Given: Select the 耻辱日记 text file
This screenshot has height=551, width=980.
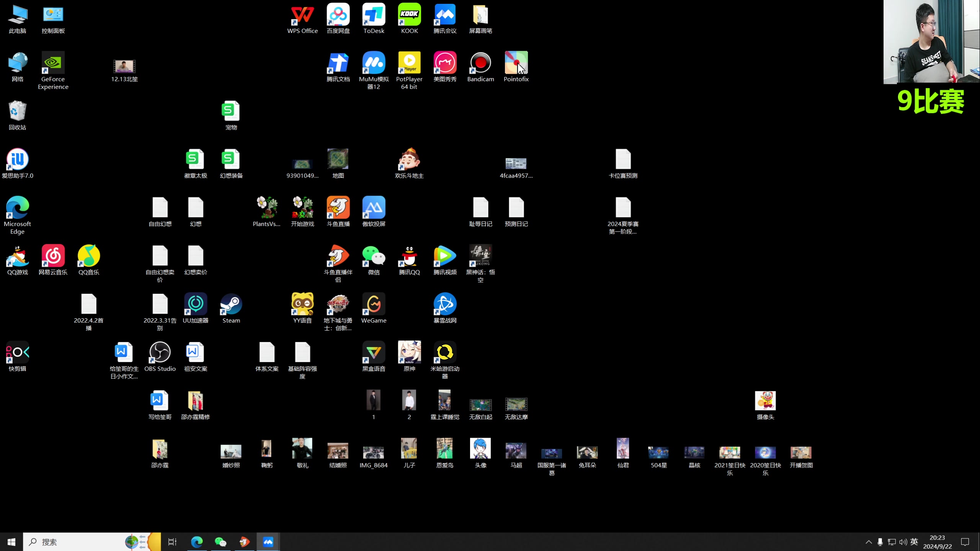Looking at the screenshot, I should [480, 212].
